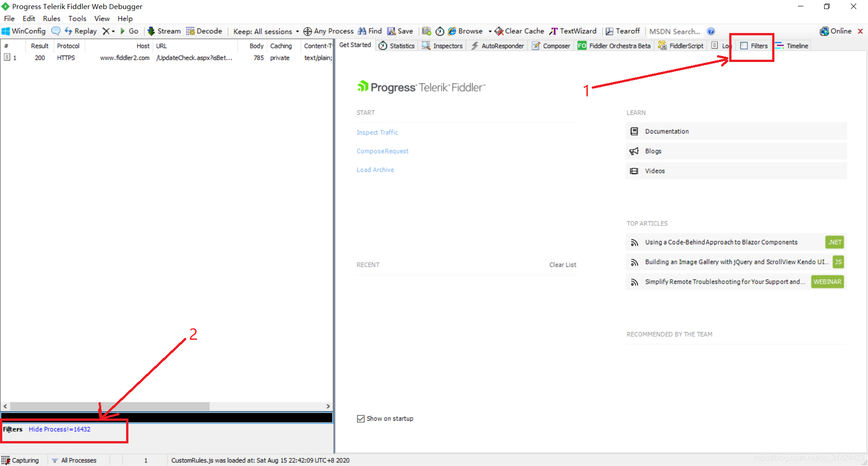
Task: Save sessions with the Save button
Action: click(400, 31)
